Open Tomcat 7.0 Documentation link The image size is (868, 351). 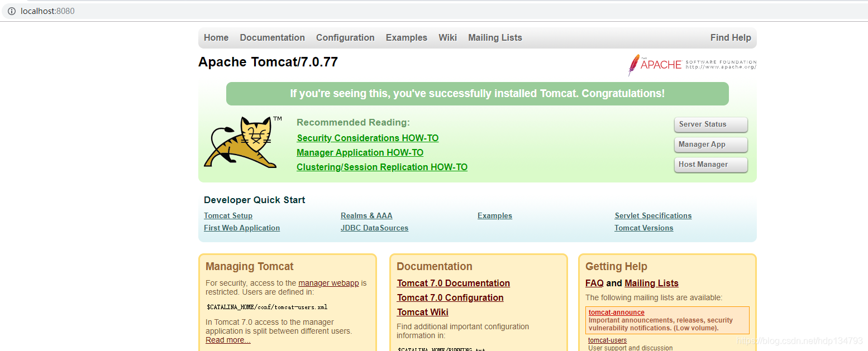pyautogui.click(x=454, y=283)
